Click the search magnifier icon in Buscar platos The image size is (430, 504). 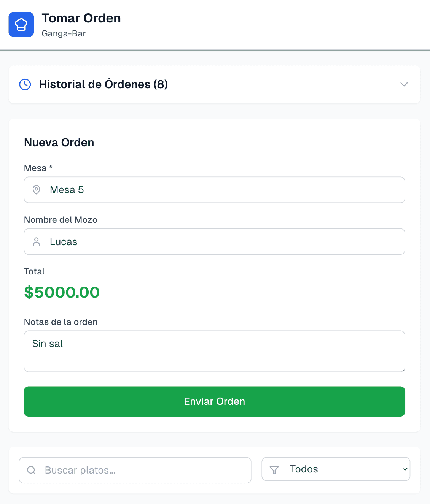[x=31, y=470]
